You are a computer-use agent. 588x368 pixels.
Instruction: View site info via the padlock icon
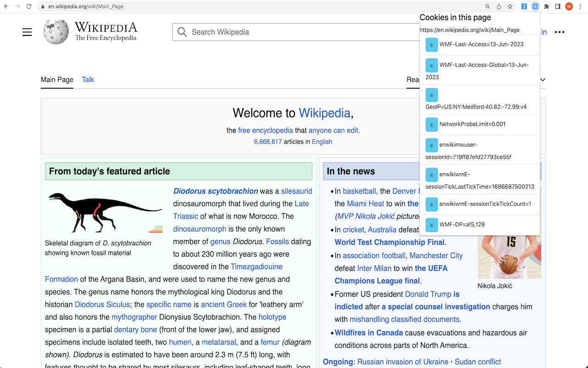point(42,6)
